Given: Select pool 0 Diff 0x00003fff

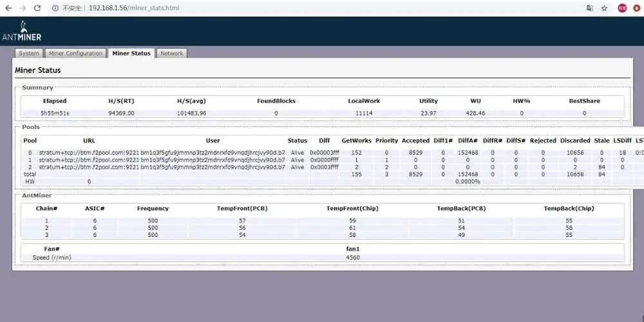Looking at the screenshot, I should [x=324, y=153].
